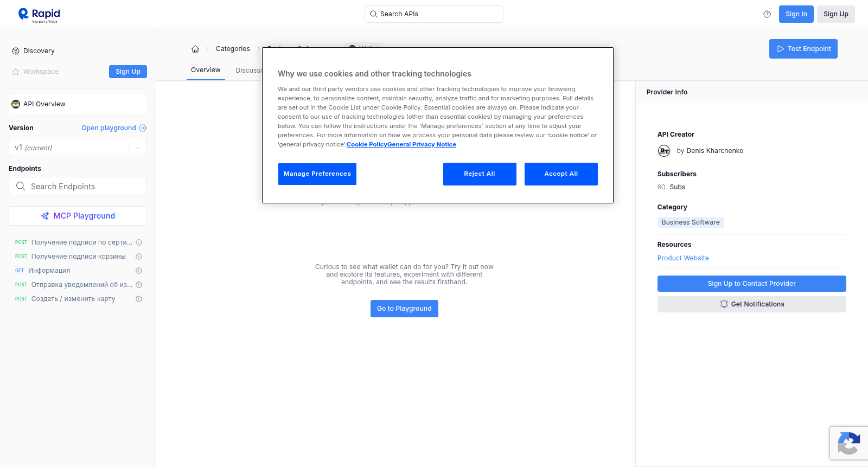Click the top-right Sign Up button
Image resolution: width=868 pixels, height=467 pixels.
pos(835,14)
